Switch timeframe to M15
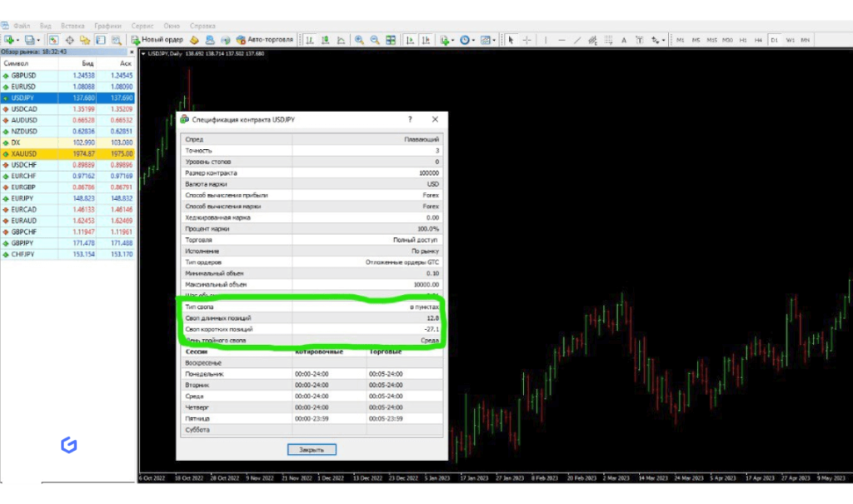The width and height of the screenshot is (853, 504). point(711,40)
